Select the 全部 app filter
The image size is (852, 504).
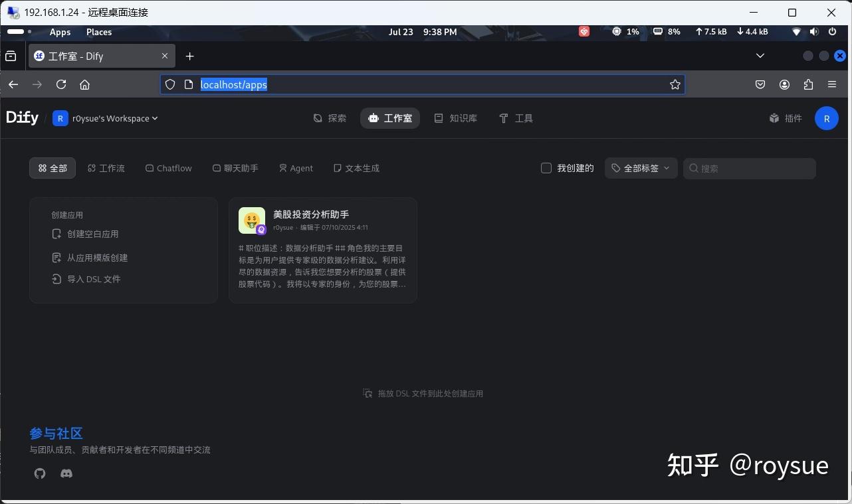(53, 168)
